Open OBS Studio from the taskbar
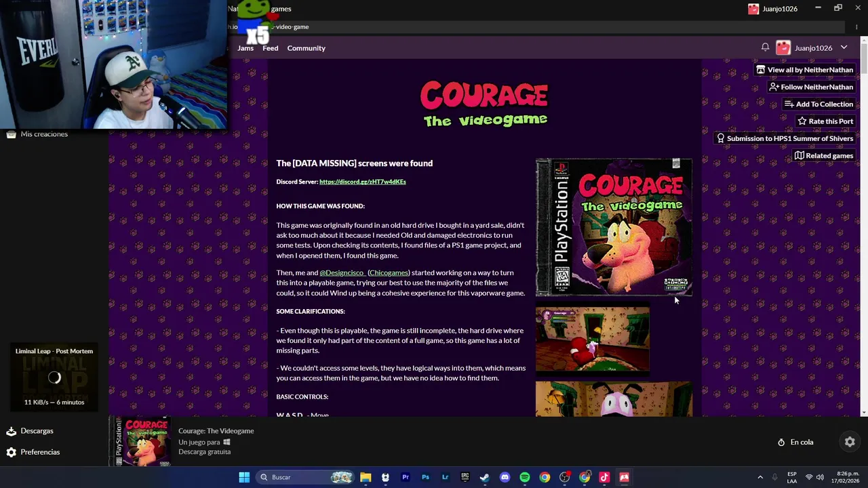The image size is (868, 488). [564, 477]
